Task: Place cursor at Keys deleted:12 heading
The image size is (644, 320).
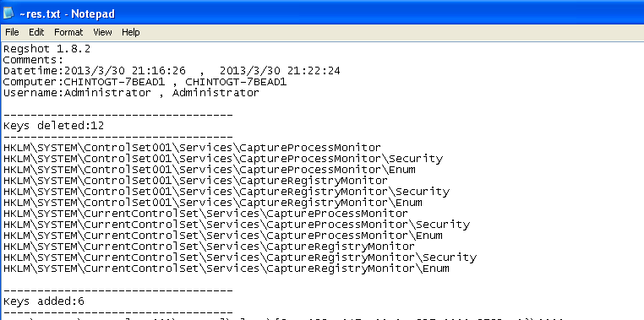Action: coord(54,126)
